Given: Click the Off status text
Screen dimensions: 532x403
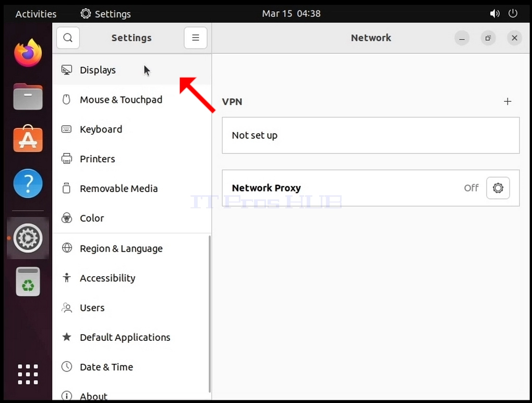Looking at the screenshot, I should [471, 188].
